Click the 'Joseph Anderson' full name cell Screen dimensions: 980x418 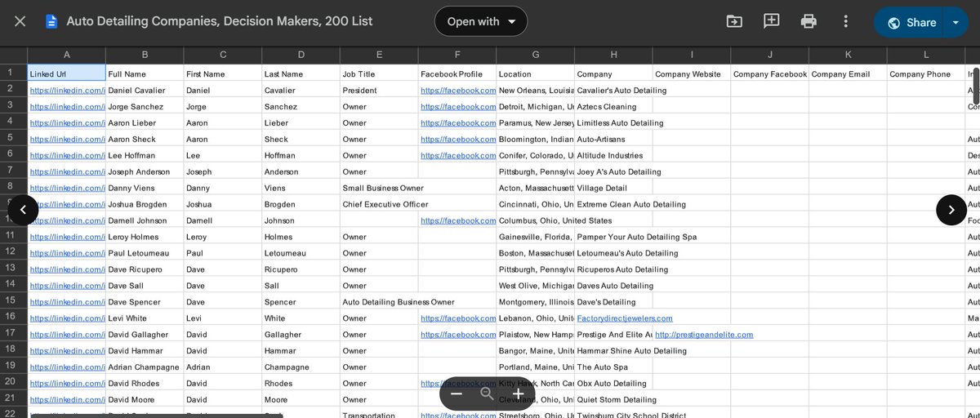(145, 171)
